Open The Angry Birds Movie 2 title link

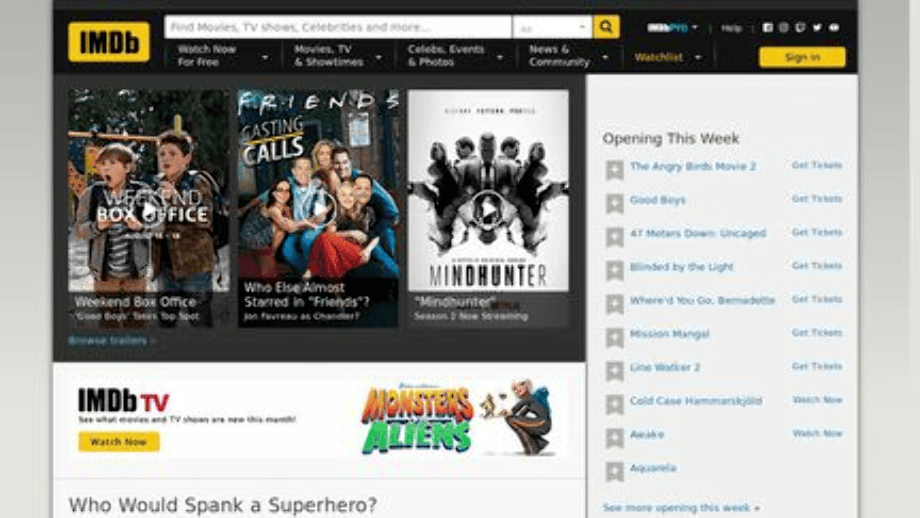point(692,166)
